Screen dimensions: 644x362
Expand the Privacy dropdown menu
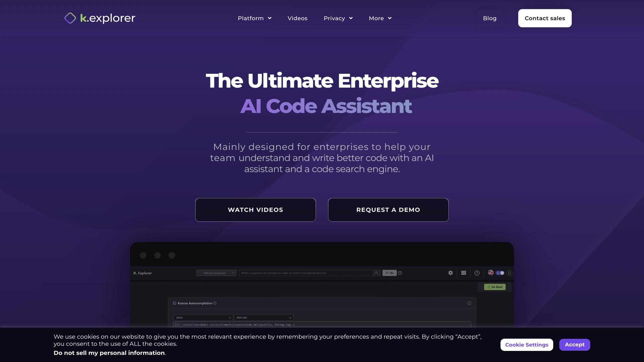pos(338,18)
